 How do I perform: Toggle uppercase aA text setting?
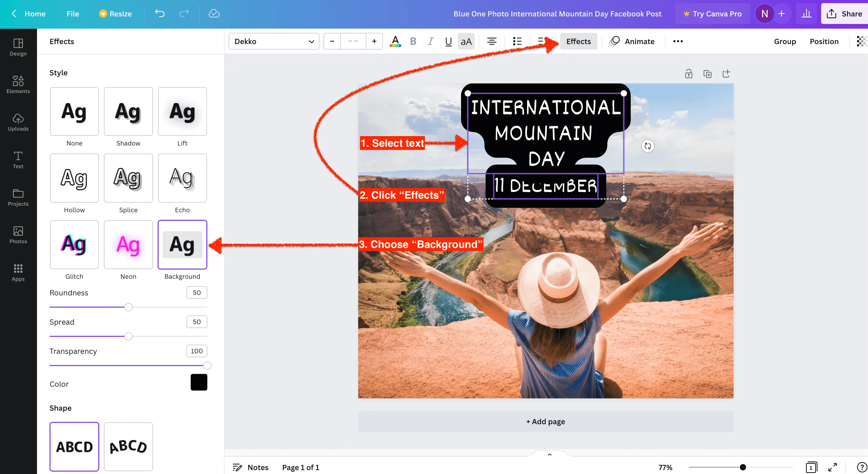tap(466, 41)
